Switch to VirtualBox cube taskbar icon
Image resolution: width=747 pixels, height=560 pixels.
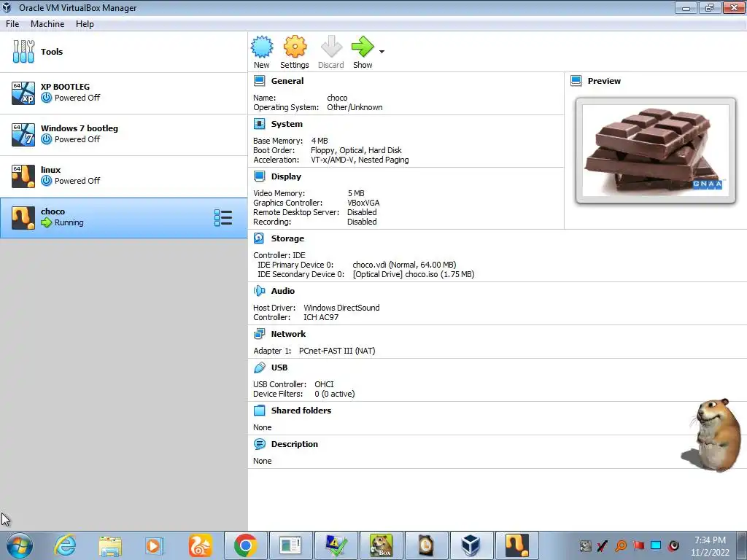click(472, 545)
